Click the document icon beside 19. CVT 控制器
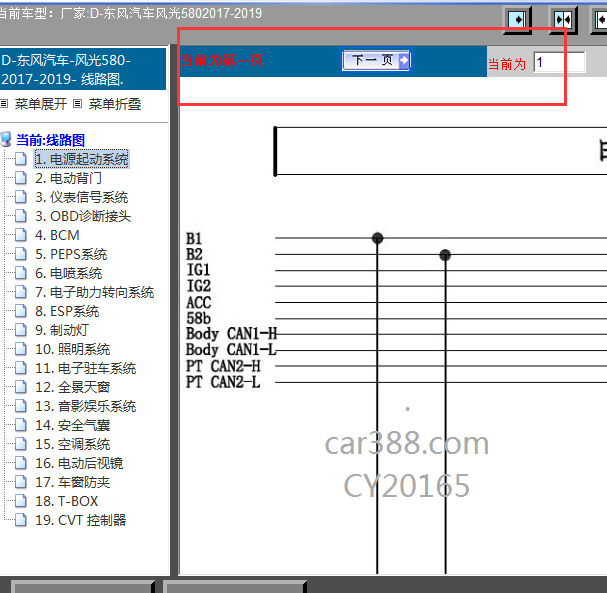Screen dimensions: 607x593 coord(21,519)
